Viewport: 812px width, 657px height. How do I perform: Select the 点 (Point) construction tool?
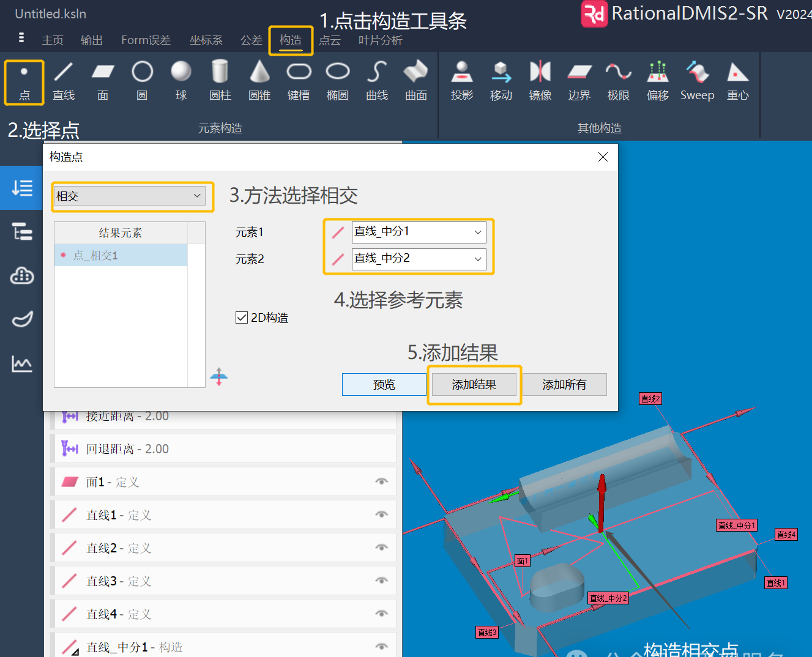click(24, 80)
